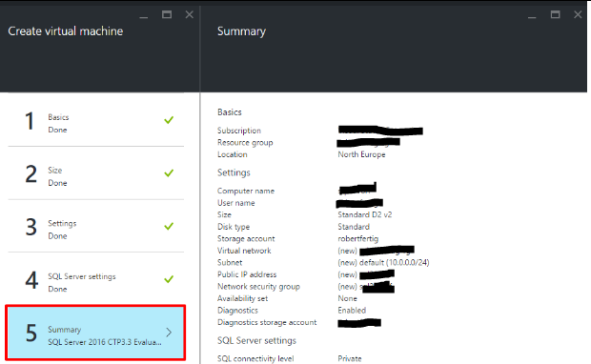Click the Basics section heading in Summary

pyautogui.click(x=230, y=111)
